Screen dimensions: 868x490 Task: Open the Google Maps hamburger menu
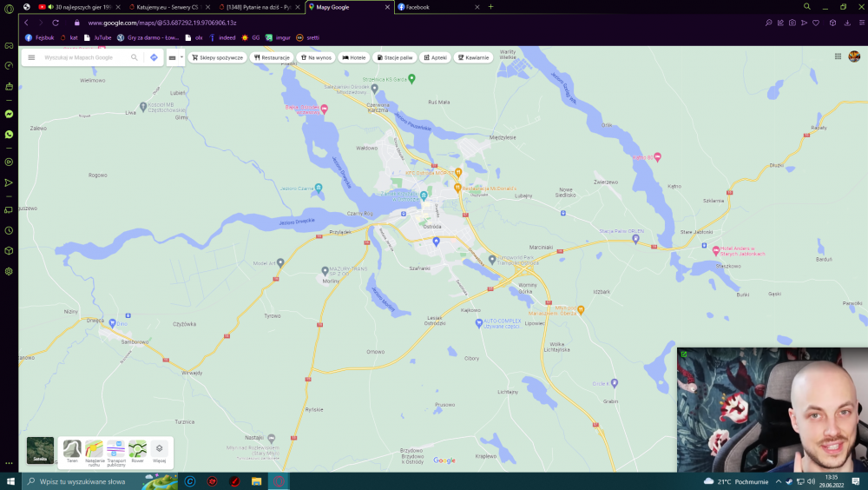31,57
